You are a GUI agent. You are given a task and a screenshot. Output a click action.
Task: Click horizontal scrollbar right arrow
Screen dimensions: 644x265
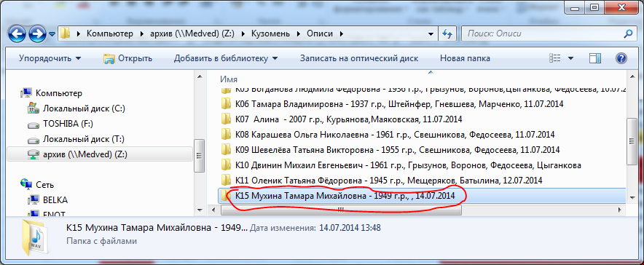[x=620, y=210]
